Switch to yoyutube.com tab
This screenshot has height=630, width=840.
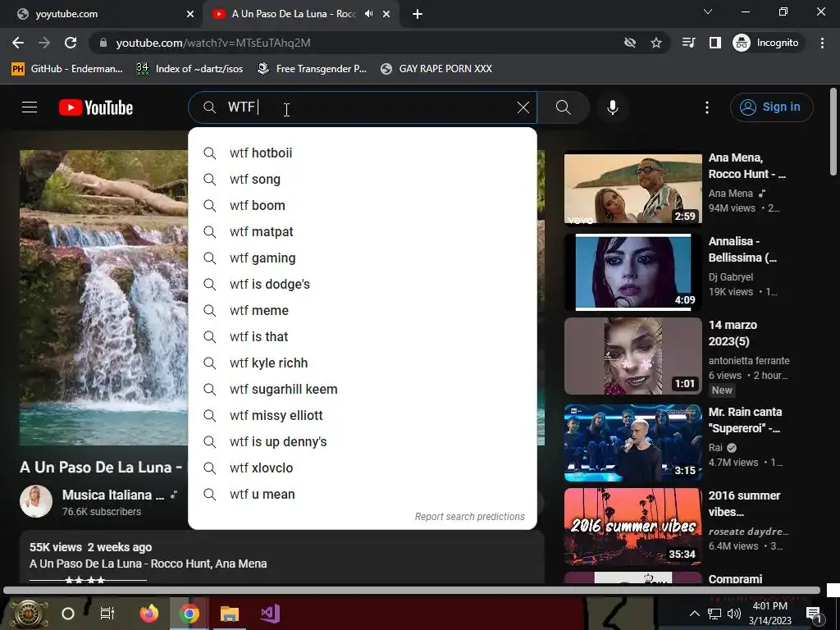point(102,14)
